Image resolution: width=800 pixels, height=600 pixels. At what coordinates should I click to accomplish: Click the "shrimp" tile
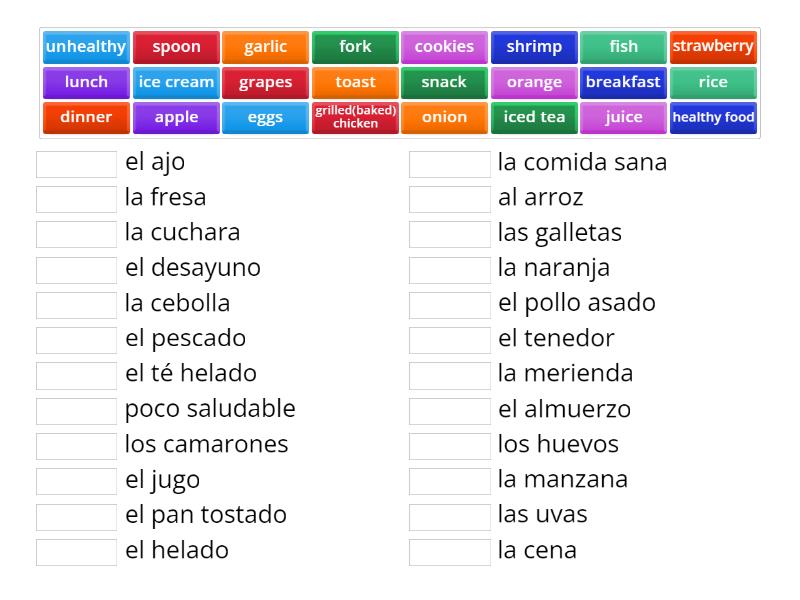point(534,46)
